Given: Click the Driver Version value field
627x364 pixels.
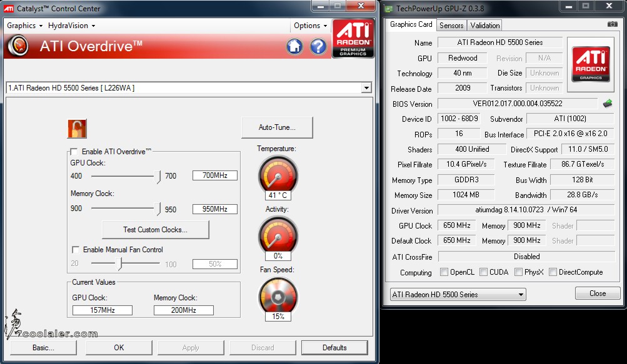Looking at the screenshot, I should 526,210.
